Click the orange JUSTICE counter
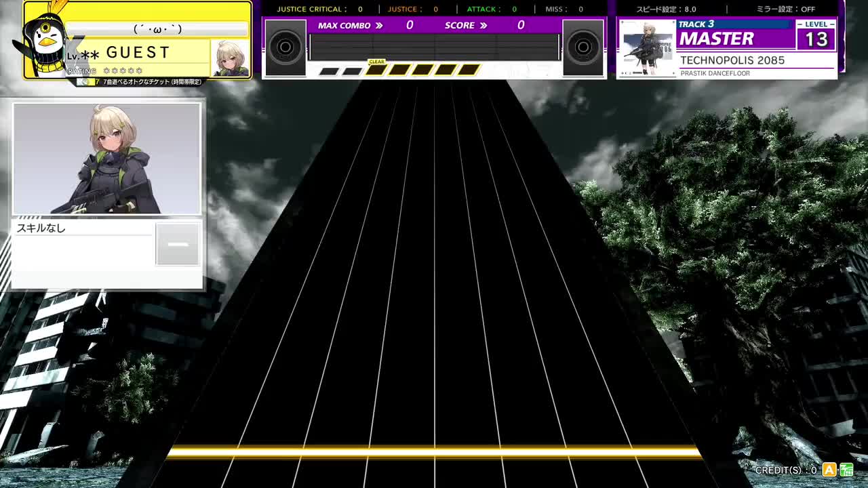The image size is (868, 488). (413, 9)
